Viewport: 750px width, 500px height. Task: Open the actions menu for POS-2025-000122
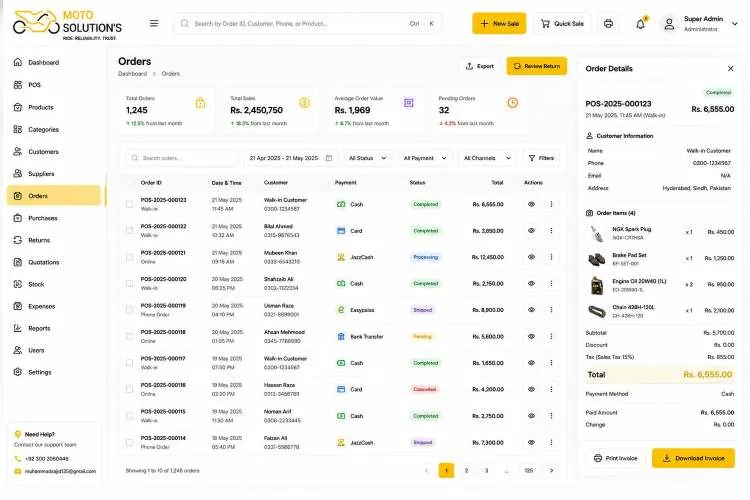(551, 231)
